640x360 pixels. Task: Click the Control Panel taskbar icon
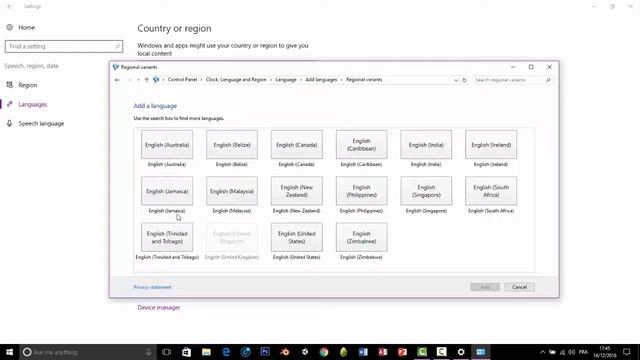click(x=480, y=352)
